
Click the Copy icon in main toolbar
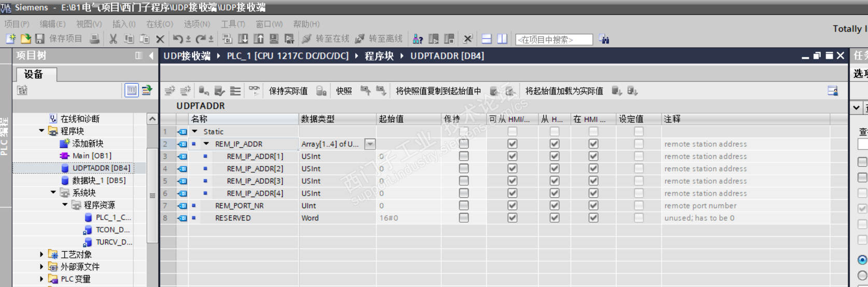(x=129, y=39)
